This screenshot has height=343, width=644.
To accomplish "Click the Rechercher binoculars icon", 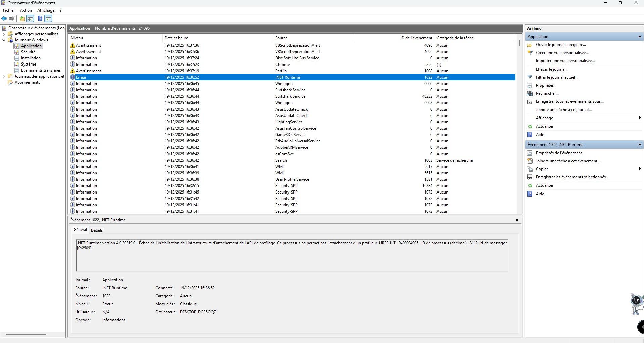I will (x=530, y=93).
